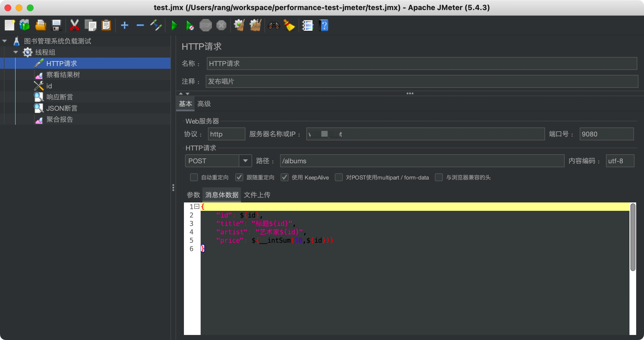Click the broom Reset Search icon
Viewport: 644px width, 340px height.
pyautogui.click(x=289, y=25)
